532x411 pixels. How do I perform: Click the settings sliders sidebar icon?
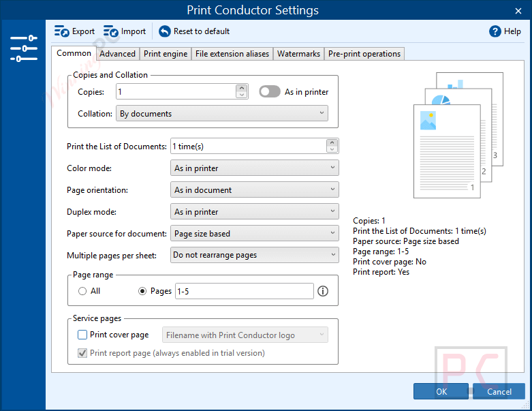point(23,48)
